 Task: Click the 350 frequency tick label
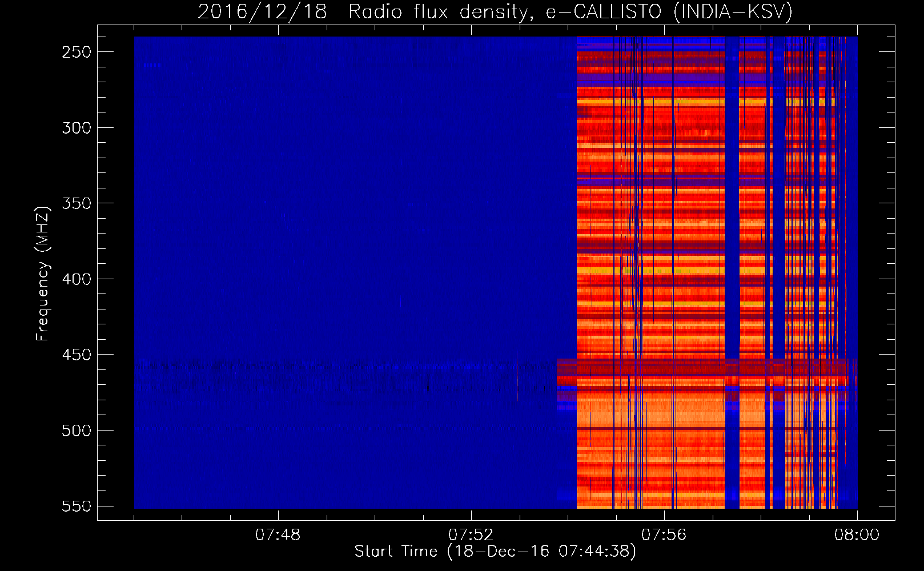tap(77, 204)
